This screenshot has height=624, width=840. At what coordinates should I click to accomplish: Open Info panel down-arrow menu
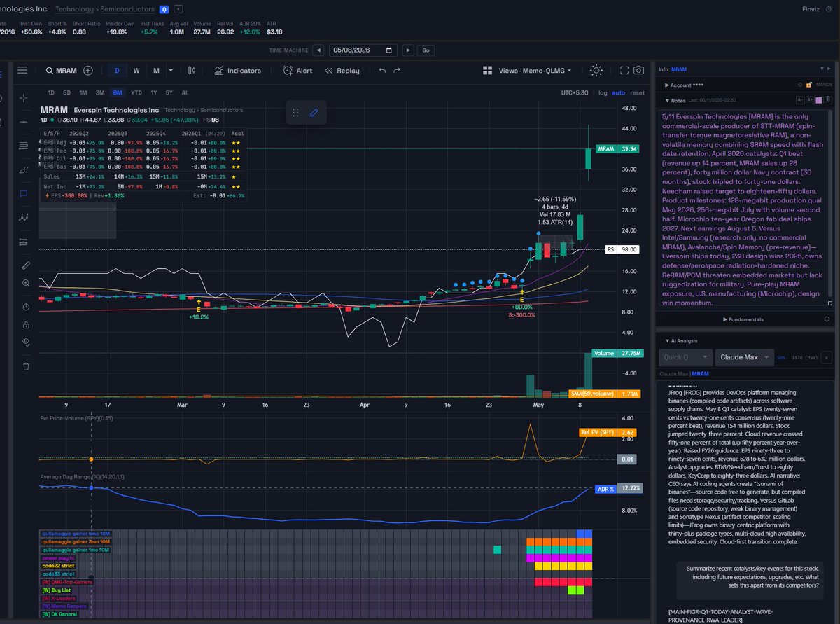point(822,69)
